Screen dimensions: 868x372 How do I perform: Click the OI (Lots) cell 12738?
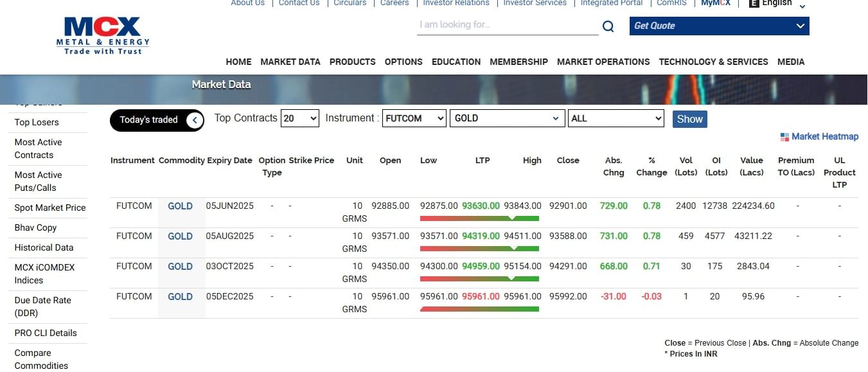pyautogui.click(x=715, y=206)
